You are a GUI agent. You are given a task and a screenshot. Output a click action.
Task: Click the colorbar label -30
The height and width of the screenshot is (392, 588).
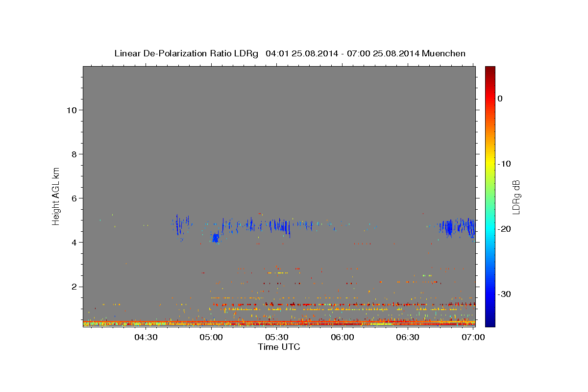click(505, 294)
